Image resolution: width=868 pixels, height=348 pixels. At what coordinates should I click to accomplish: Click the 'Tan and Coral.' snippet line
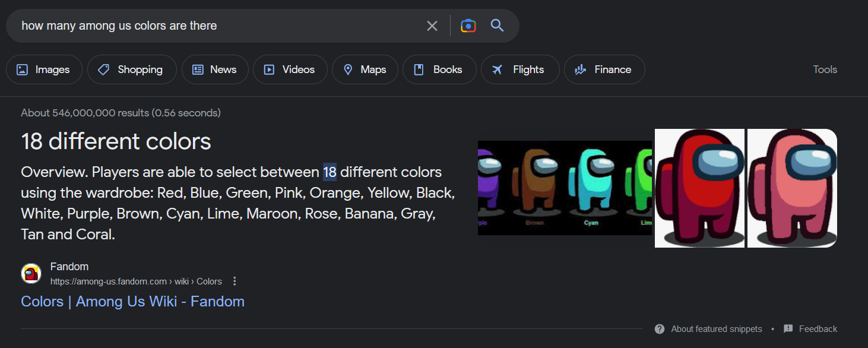[68, 235]
